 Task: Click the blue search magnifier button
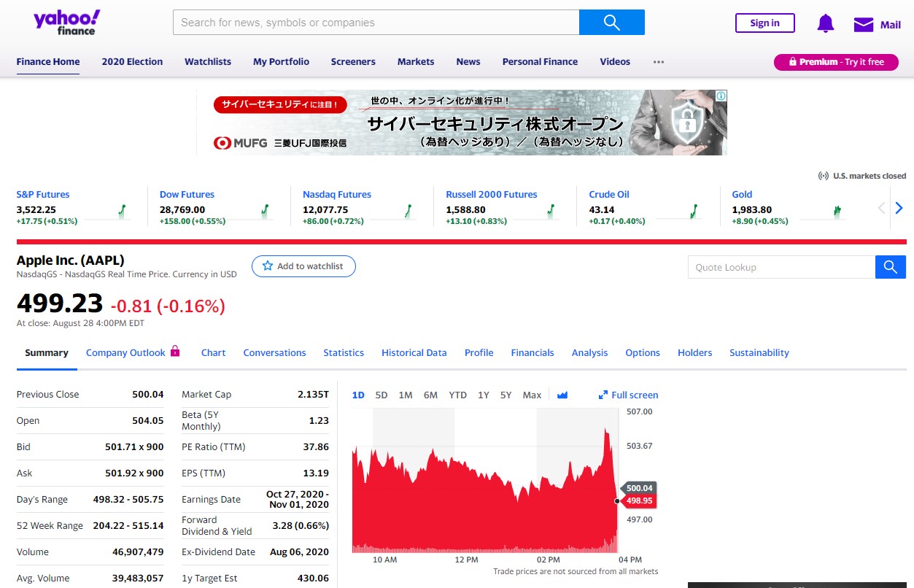[x=612, y=22]
